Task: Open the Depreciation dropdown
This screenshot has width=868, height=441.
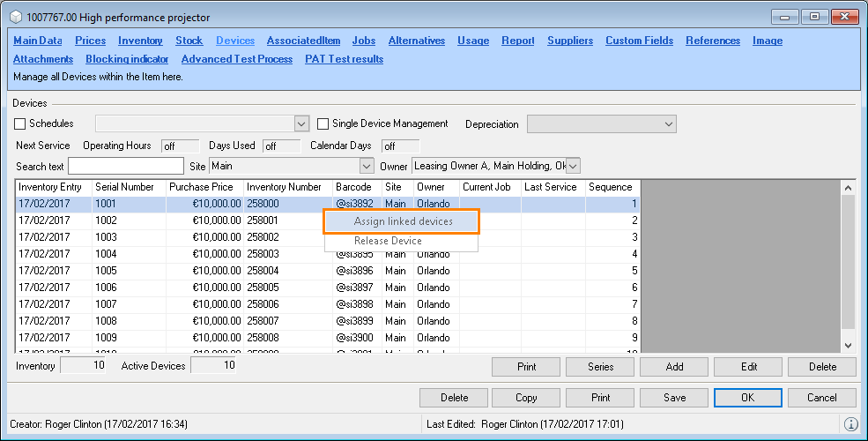Action: (x=668, y=124)
